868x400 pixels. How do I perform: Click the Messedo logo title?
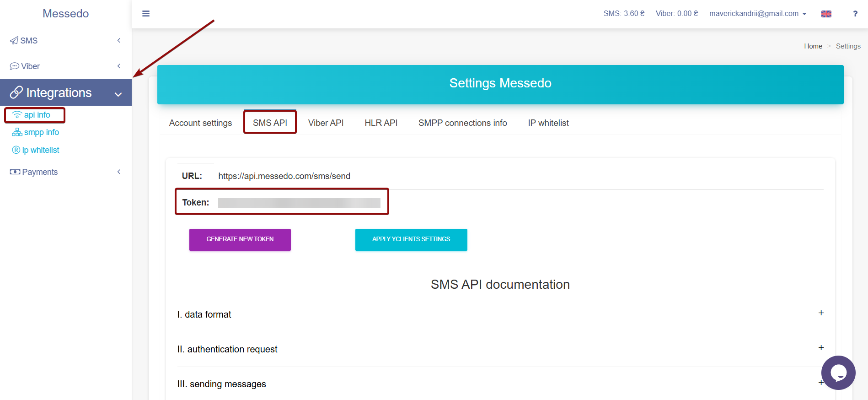pos(66,13)
